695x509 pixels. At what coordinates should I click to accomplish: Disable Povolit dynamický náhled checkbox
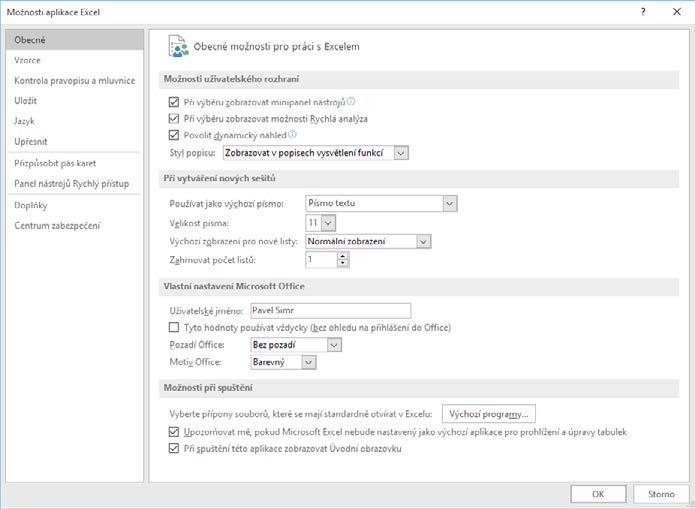tap(174, 135)
